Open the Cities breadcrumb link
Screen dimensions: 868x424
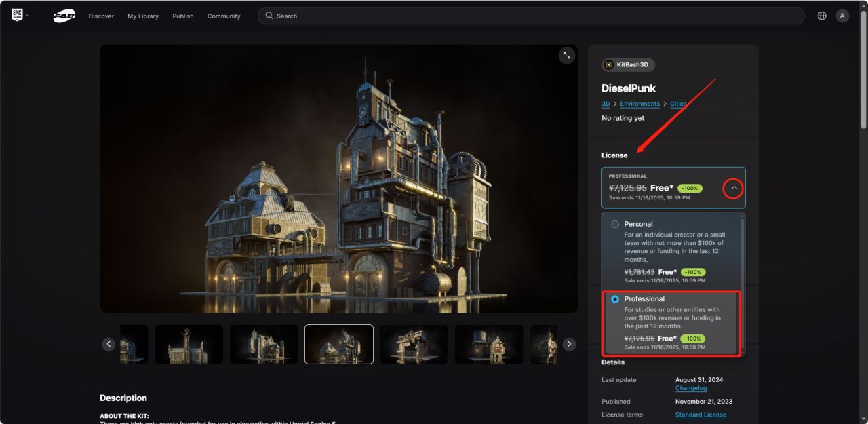(x=678, y=104)
